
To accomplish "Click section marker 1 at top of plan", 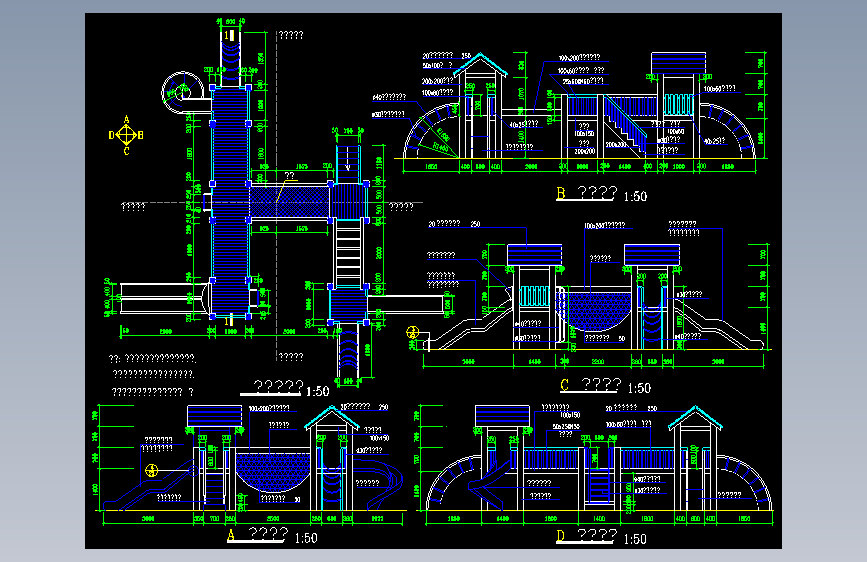I will coord(229,35).
